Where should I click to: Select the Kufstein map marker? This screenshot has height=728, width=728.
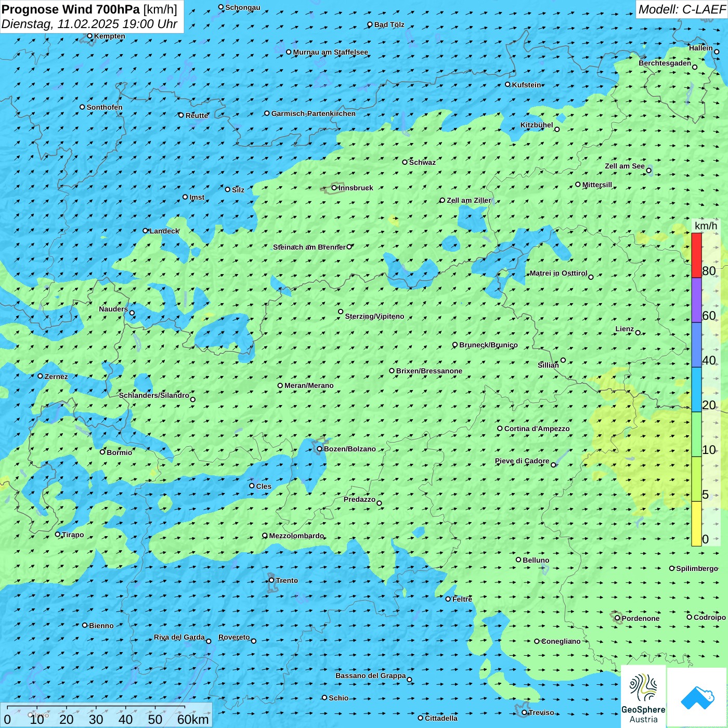(x=508, y=84)
